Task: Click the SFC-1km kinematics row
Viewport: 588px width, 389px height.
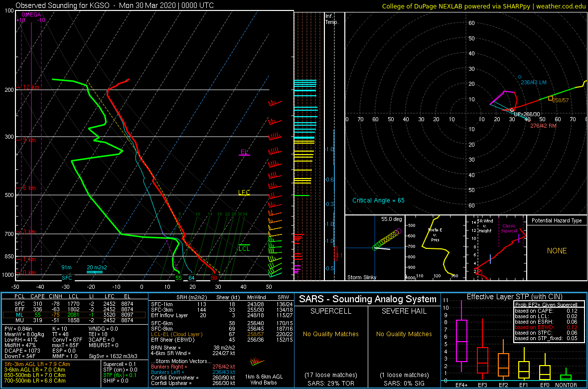Action: click(x=222, y=304)
